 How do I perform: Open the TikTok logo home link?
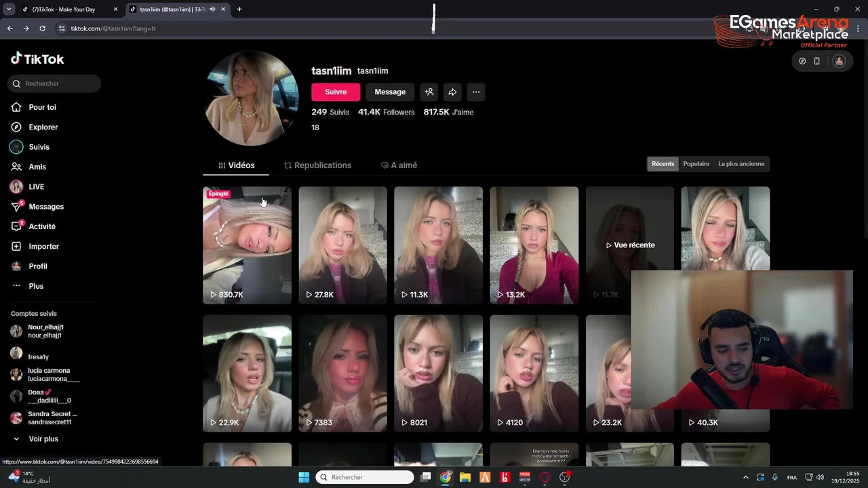point(37,59)
